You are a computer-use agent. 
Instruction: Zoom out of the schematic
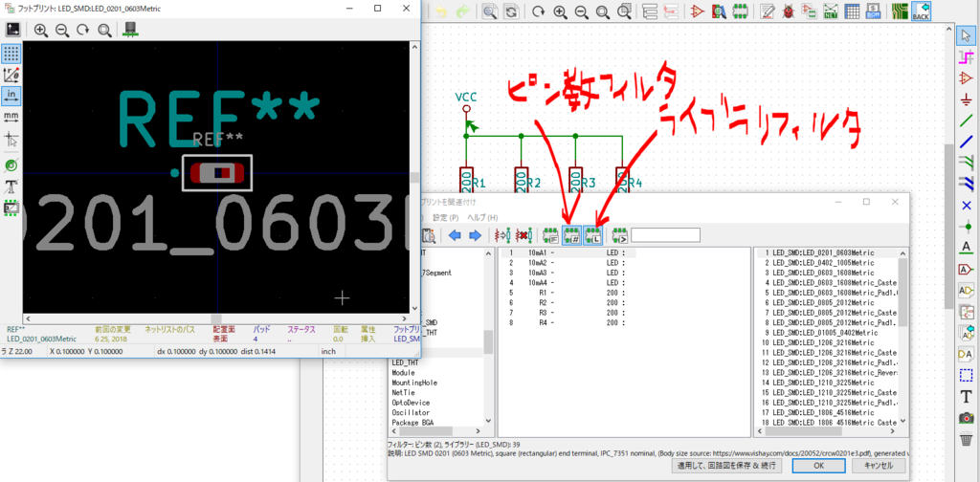(581, 11)
